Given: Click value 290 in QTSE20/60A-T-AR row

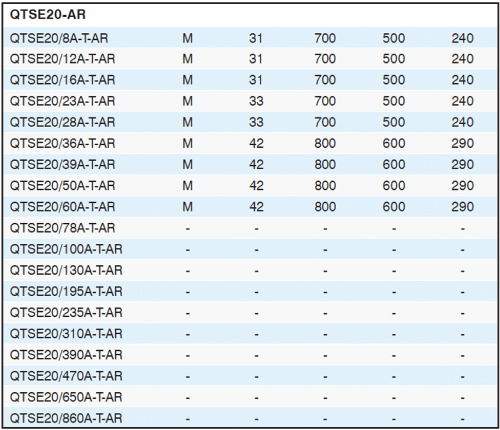Looking at the screenshot, I should click(x=463, y=207).
